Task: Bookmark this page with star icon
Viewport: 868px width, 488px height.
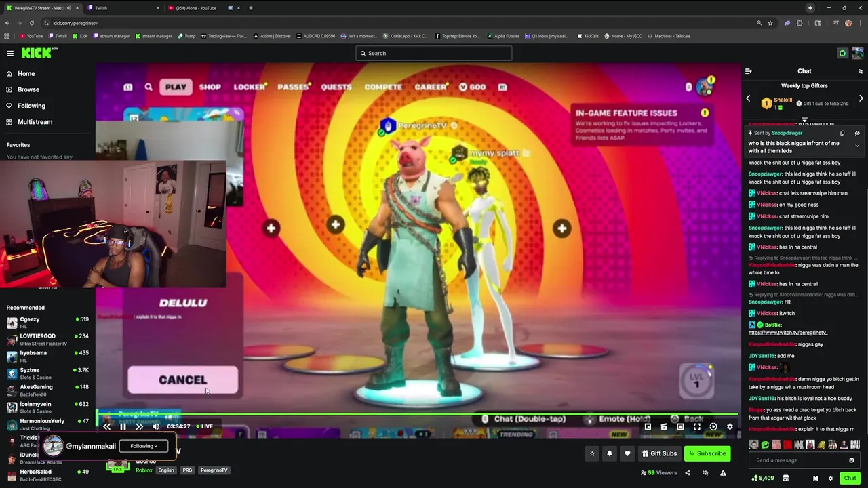Action: pyautogui.click(x=770, y=23)
